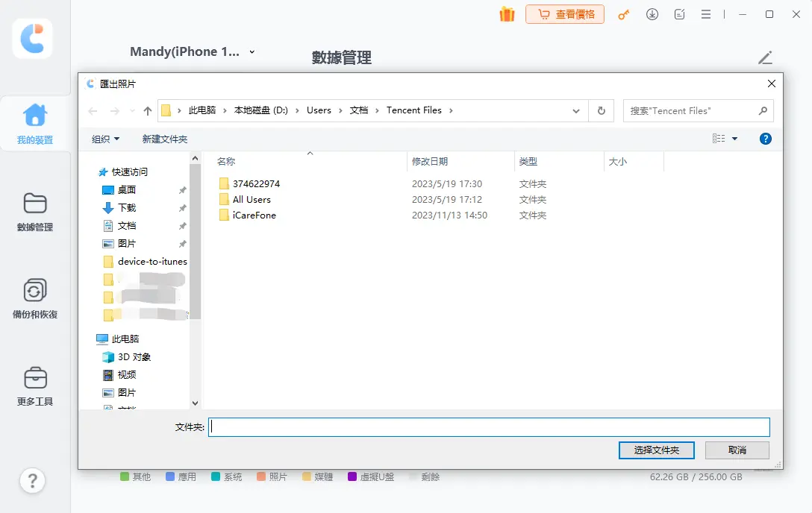Image resolution: width=812 pixels, height=513 pixels.
Task: Click the blue 應用 legend swatch
Action: coord(170,476)
